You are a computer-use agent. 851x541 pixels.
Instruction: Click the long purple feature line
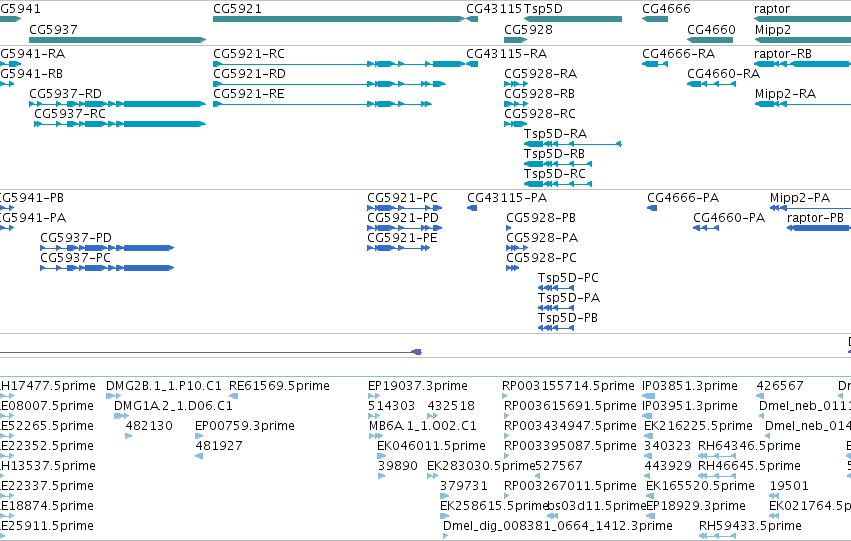(211, 352)
